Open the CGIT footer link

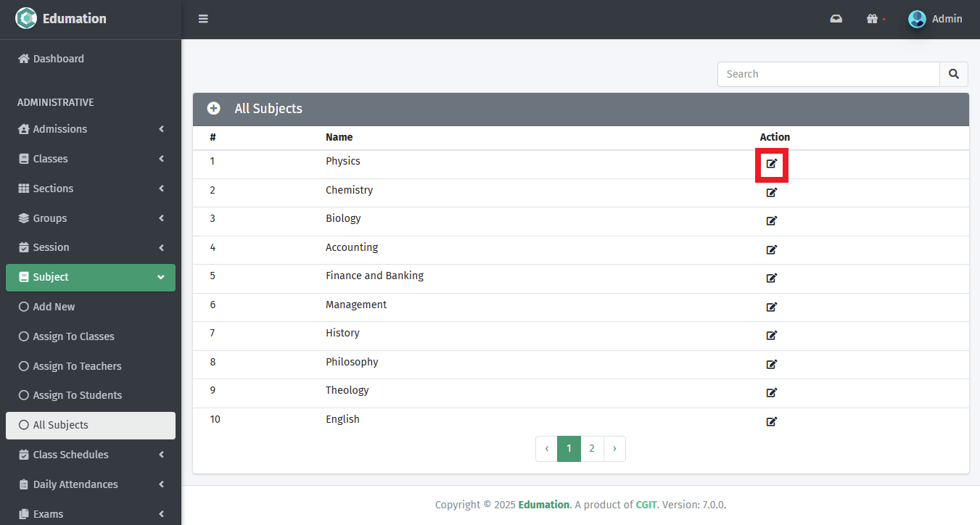[646, 505]
